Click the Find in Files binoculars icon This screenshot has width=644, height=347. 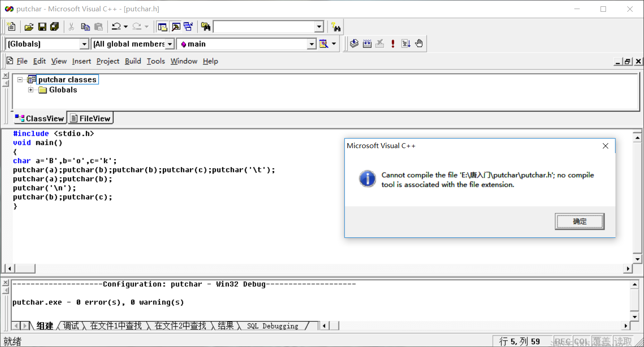(x=206, y=27)
